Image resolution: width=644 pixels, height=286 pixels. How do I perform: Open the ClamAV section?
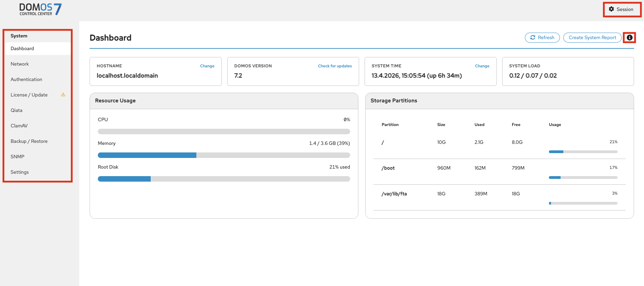38,126
